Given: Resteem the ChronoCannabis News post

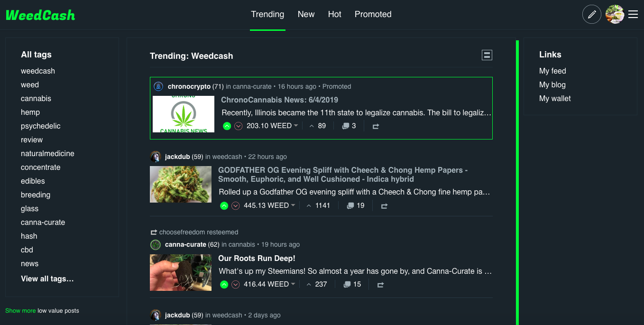Looking at the screenshot, I should pyautogui.click(x=376, y=126).
